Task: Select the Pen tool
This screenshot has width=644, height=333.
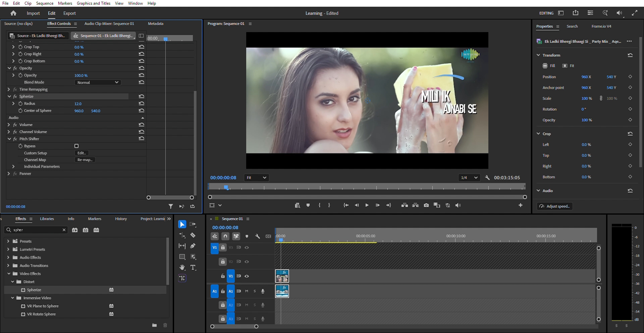Action: coord(193,246)
